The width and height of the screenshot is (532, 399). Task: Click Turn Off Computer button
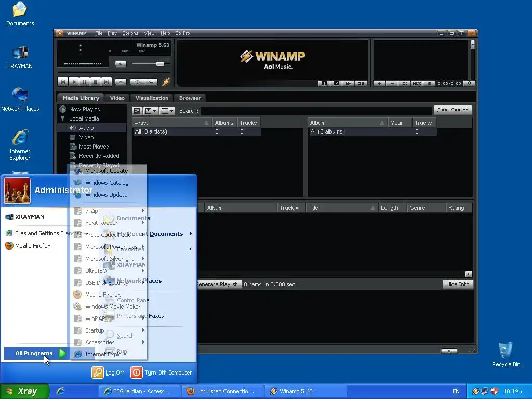(161, 373)
